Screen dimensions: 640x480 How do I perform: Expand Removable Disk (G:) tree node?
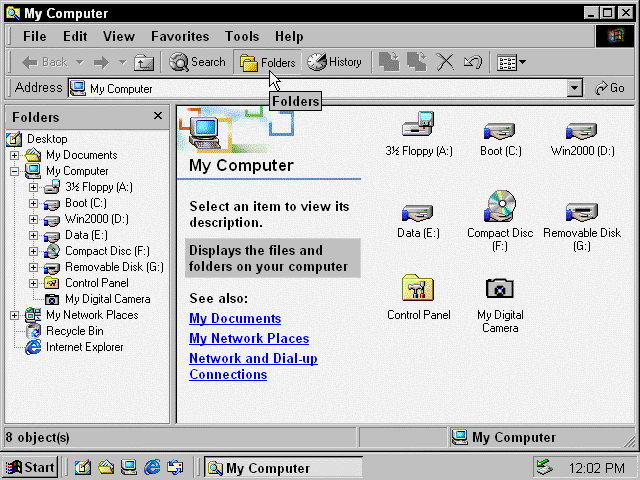[33, 267]
